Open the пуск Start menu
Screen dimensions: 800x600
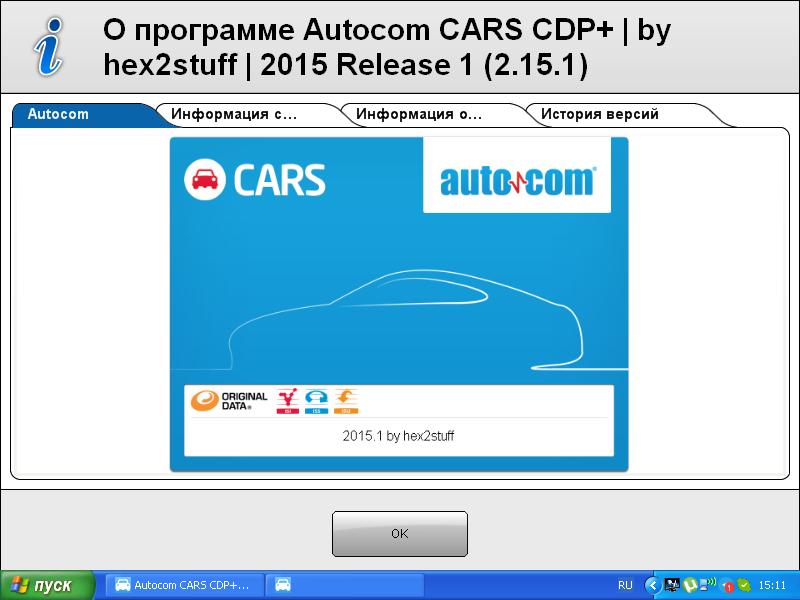[47, 585]
